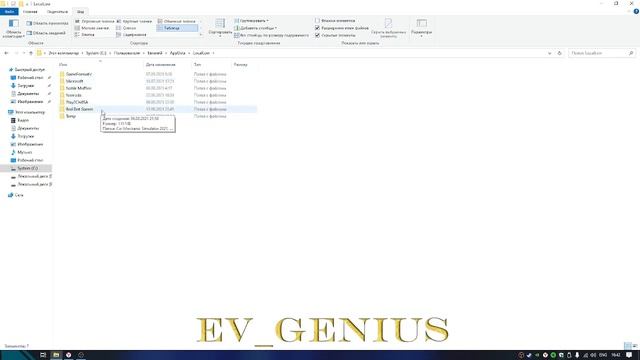Toggle the Preview pane (Область просмотра)
The height and width of the screenshot is (360, 640).
tap(47, 23)
